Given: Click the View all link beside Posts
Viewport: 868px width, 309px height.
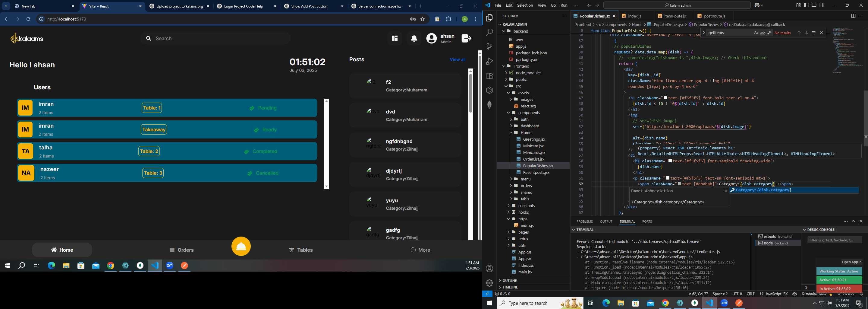Looking at the screenshot, I should (457, 60).
